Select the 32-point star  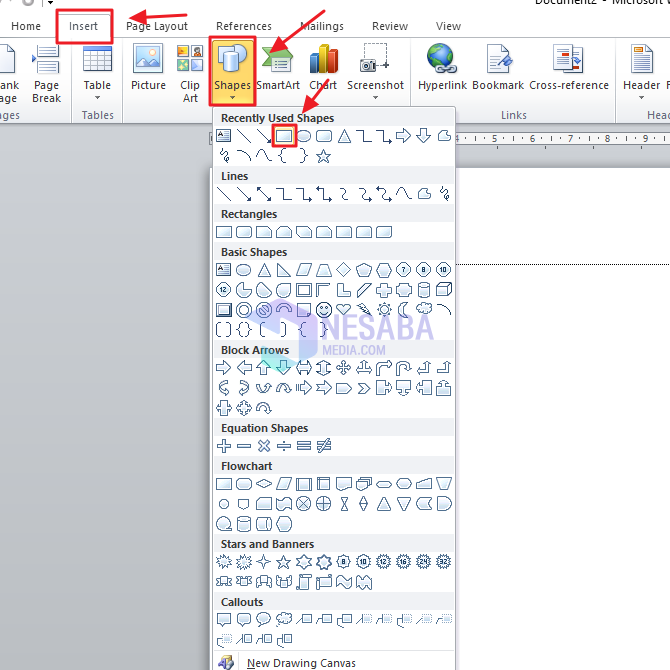point(444,562)
